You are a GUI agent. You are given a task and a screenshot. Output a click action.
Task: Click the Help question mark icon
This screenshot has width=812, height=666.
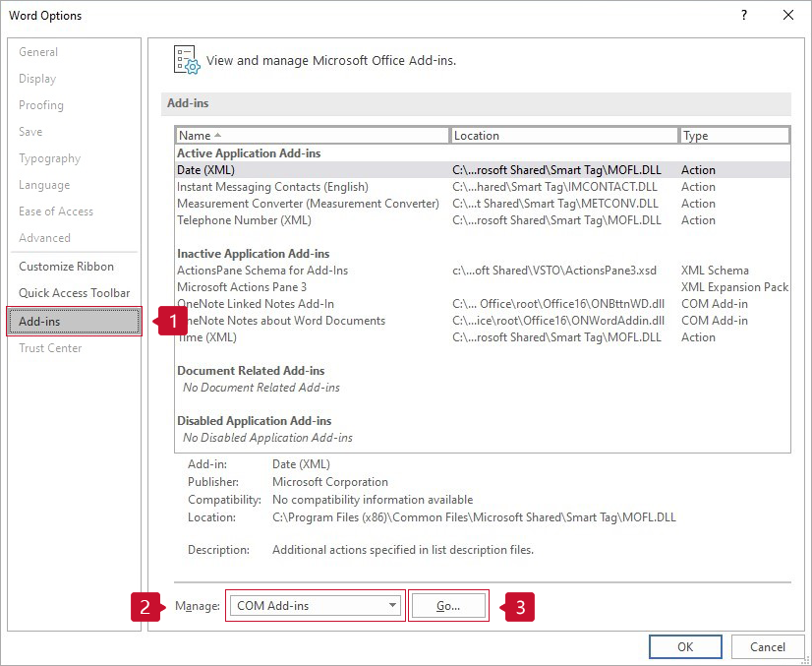[x=744, y=15]
